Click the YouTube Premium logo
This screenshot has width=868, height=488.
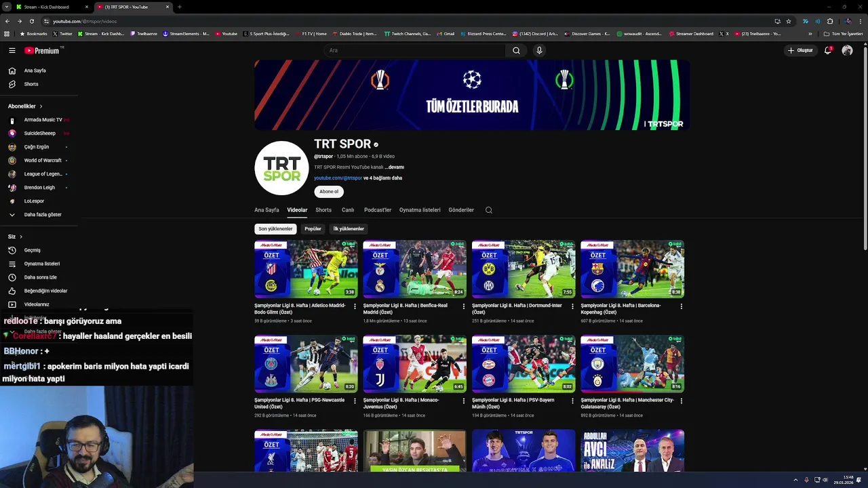(x=43, y=50)
